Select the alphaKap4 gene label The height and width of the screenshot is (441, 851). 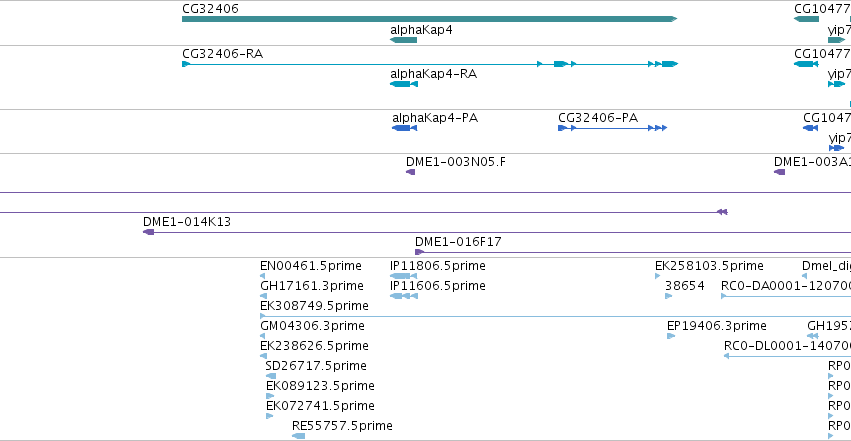(x=421, y=30)
